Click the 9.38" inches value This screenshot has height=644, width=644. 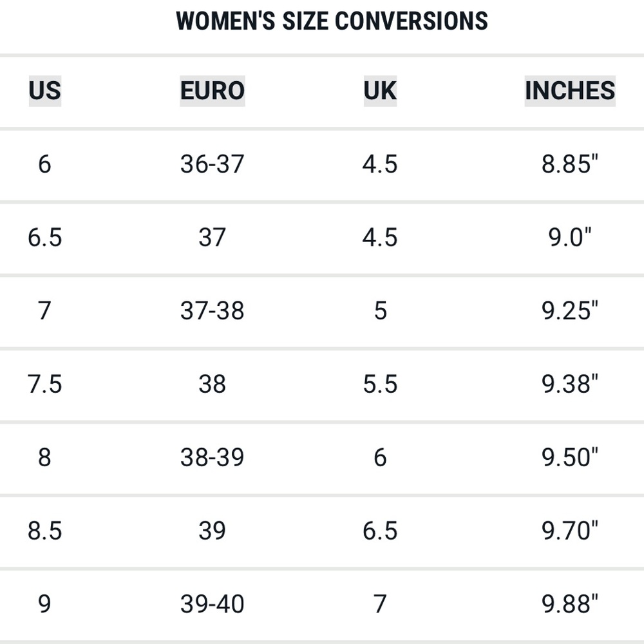tap(570, 384)
